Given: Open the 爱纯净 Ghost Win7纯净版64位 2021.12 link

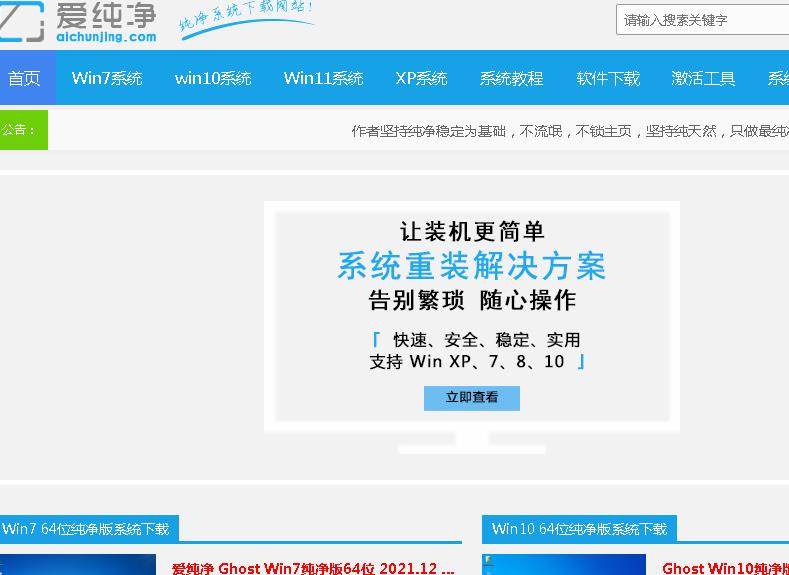Looking at the screenshot, I should tap(312, 568).
